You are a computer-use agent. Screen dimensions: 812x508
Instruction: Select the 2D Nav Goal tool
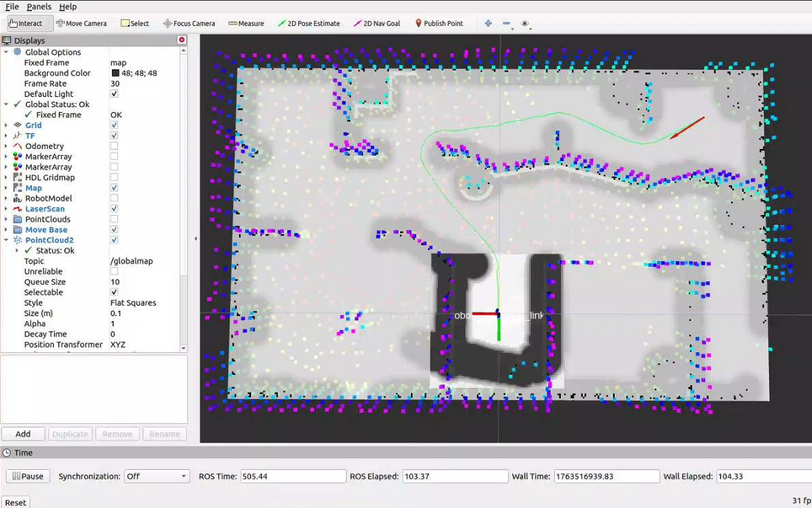click(377, 23)
